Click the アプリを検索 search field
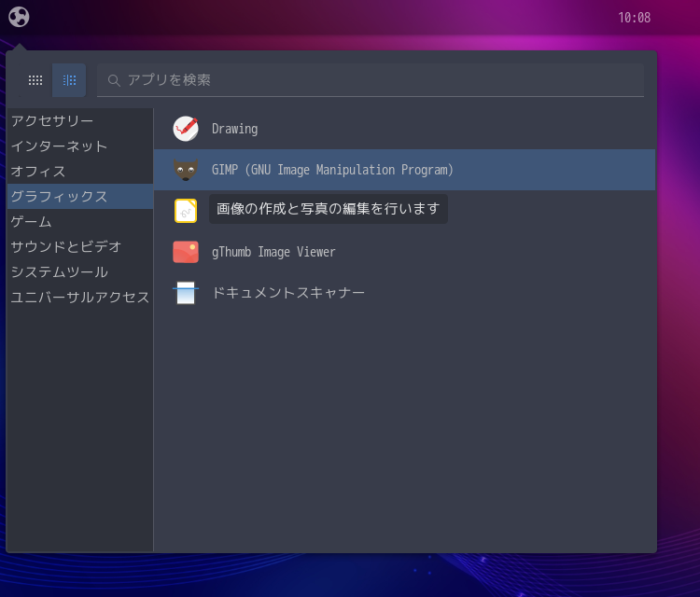Viewport: 700px width, 597px height. (371, 80)
